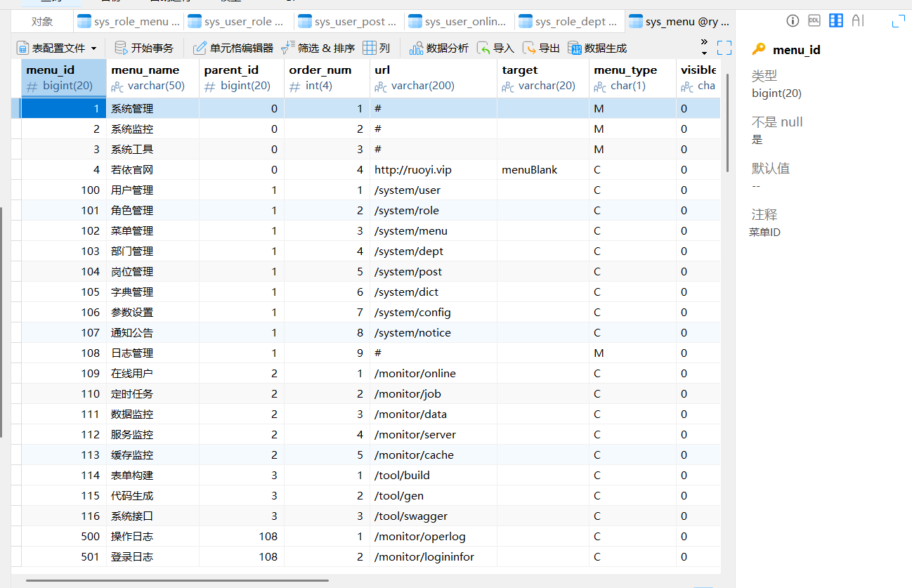
Task: Select the cell 系统管理
Action: pyautogui.click(x=153, y=108)
